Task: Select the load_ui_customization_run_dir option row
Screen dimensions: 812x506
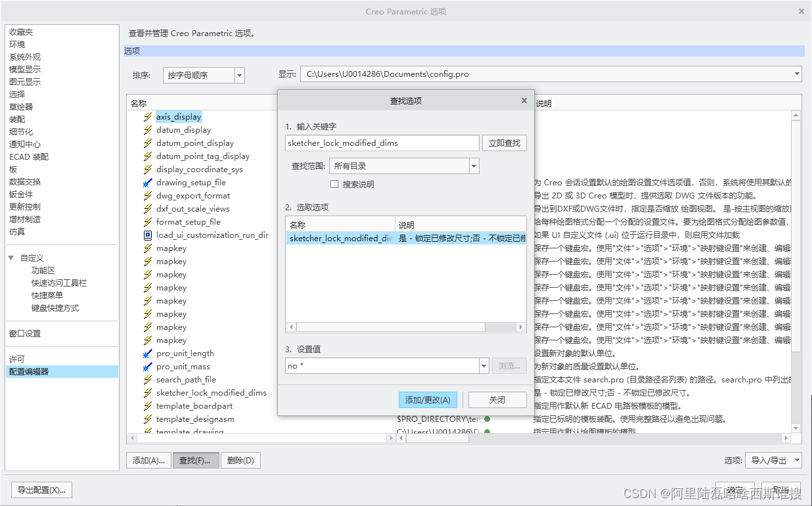Action: click(x=212, y=235)
